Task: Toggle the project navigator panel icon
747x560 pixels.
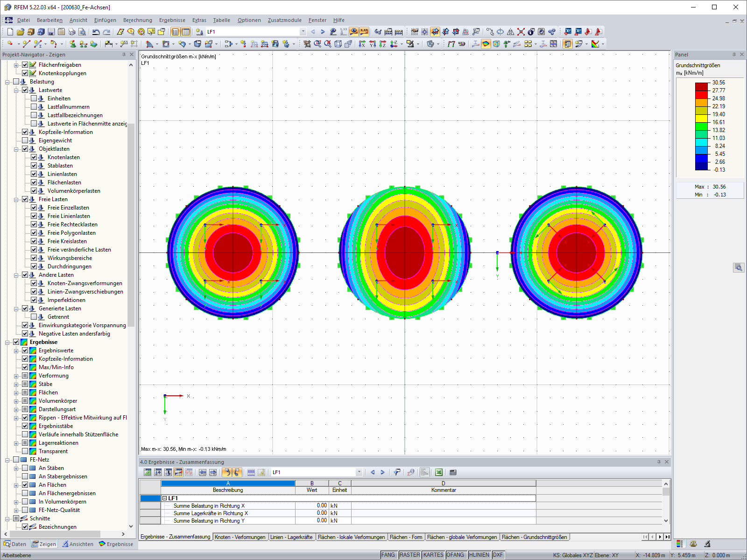Action: 176,32
